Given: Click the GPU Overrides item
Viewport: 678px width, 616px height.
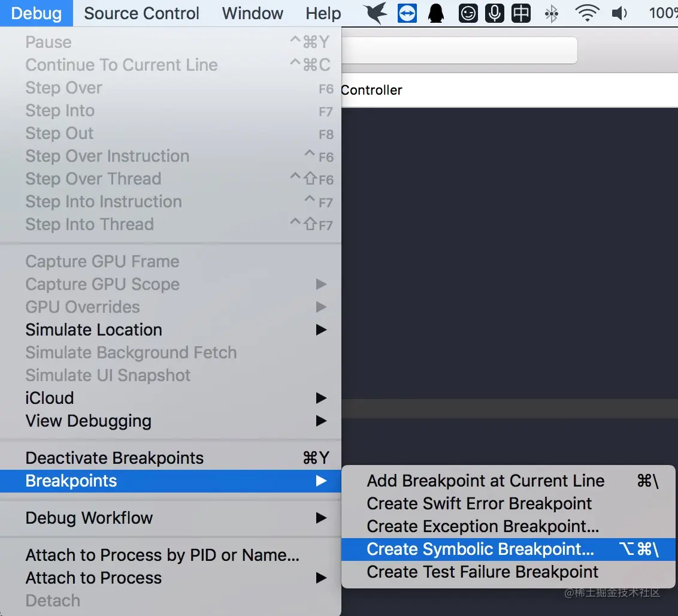Looking at the screenshot, I should [x=170, y=307].
